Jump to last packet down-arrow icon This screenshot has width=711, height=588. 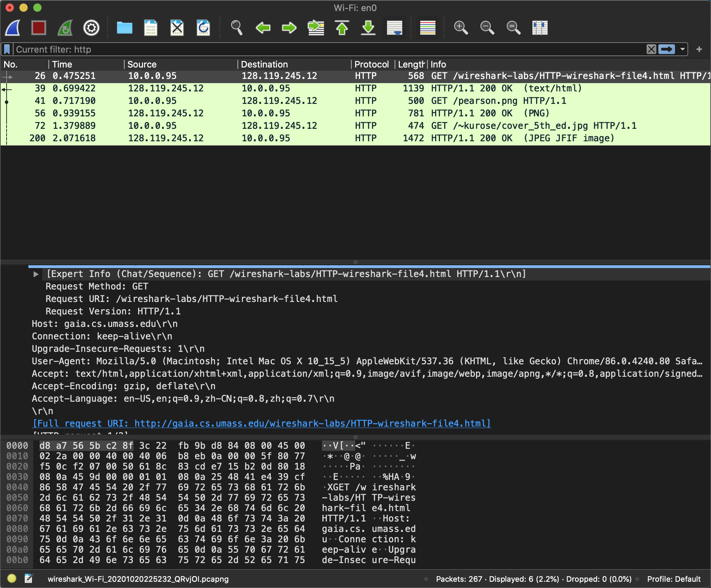click(368, 28)
